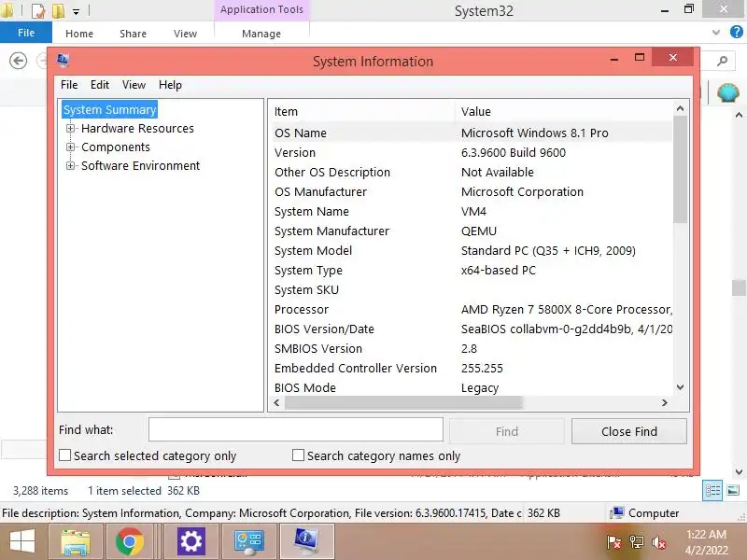Image resolution: width=747 pixels, height=560 pixels.
Task: Open File Explorer from the taskbar
Action: pos(76,542)
